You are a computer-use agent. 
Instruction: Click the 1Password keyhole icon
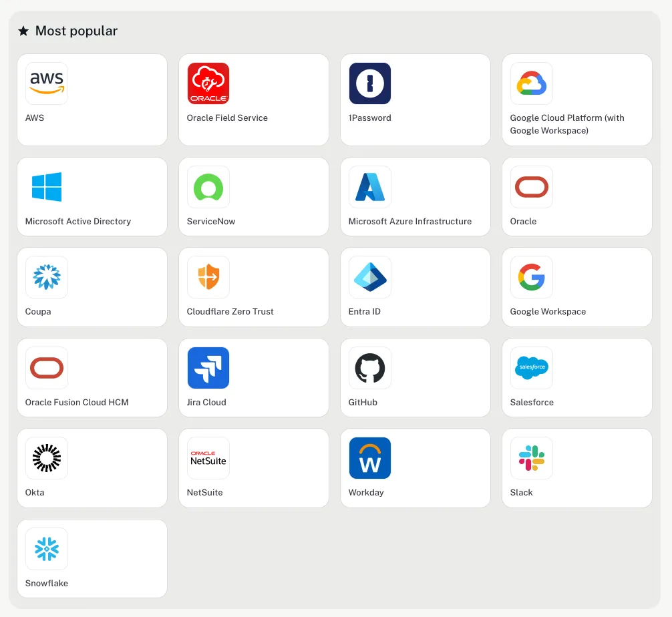pyautogui.click(x=370, y=83)
